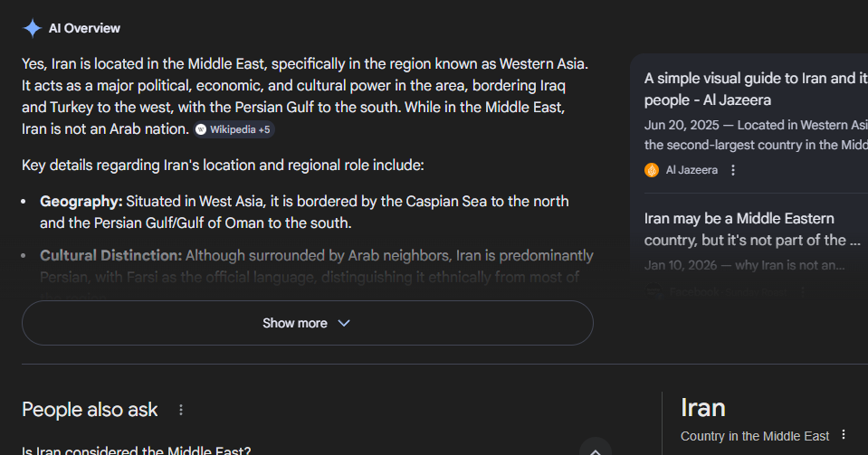Open the Wikipedia +5 sources chip
The image size is (868, 455).
233,129
